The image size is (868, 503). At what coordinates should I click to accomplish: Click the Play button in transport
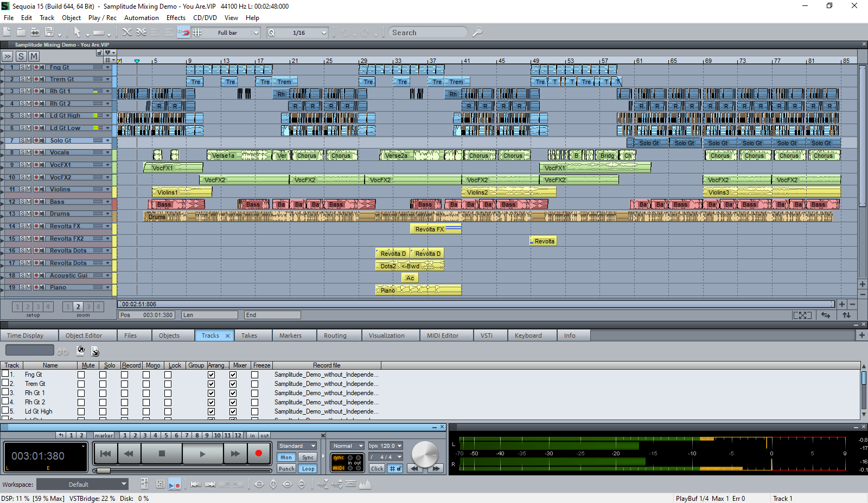click(x=202, y=454)
